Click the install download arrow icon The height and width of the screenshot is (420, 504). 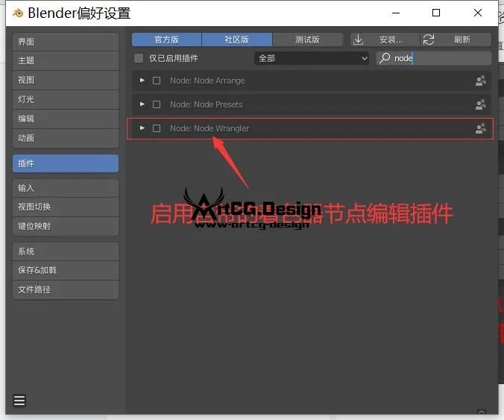(x=358, y=40)
